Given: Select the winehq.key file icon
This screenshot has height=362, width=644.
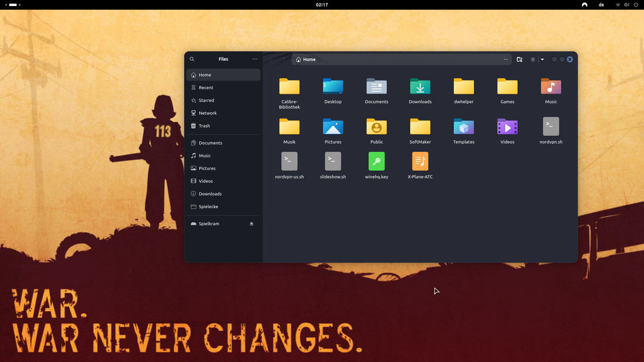Looking at the screenshot, I should pyautogui.click(x=377, y=161).
